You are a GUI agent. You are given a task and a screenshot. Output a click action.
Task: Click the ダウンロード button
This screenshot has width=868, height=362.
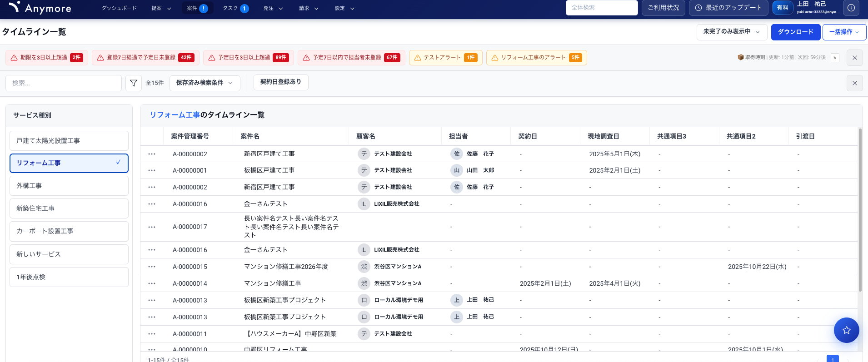795,32
